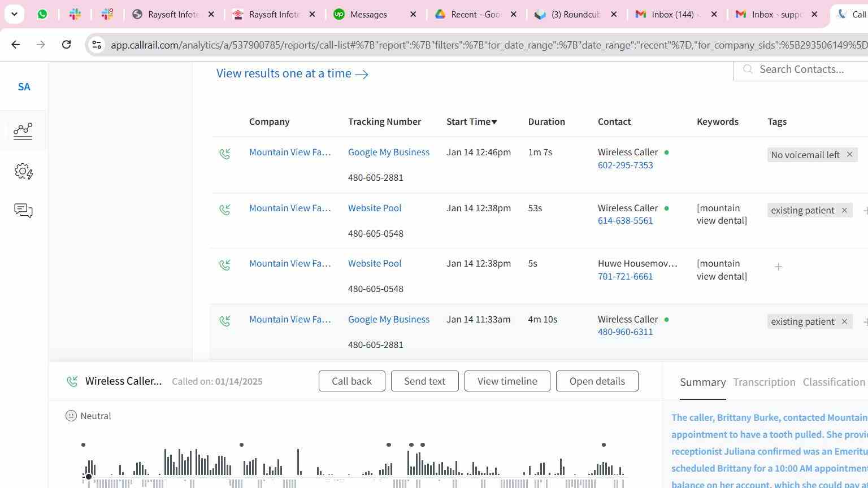This screenshot has width=868, height=488.
Task: Click first highlight marker above waveform
Action: click(83, 445)
